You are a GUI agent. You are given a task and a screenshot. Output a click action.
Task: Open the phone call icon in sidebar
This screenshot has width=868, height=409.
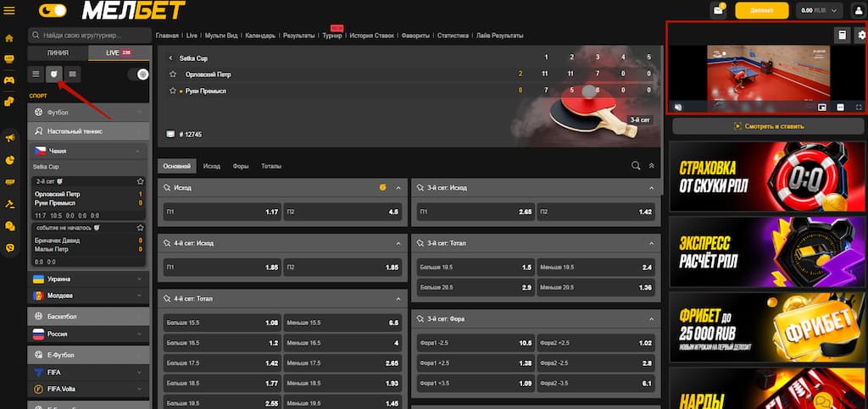[8, 248]
